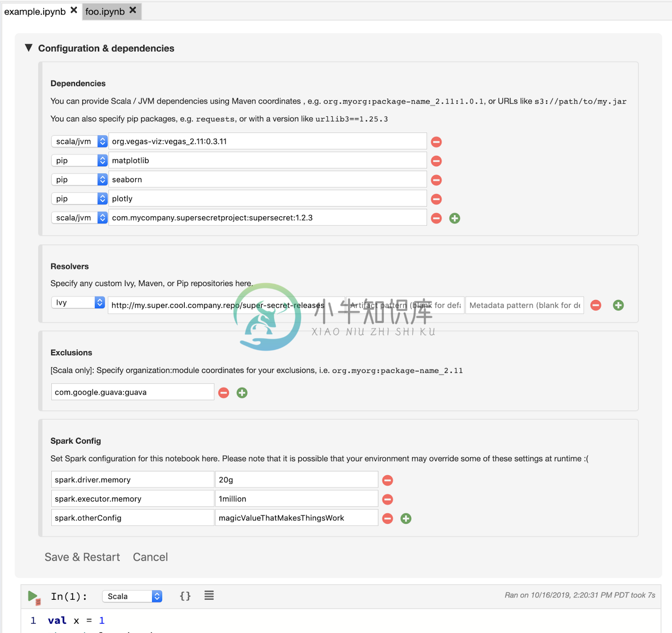Viewport: 672px width, 633px height.
Task: Remove the matplotlib dependency
Action: point(436,161)
